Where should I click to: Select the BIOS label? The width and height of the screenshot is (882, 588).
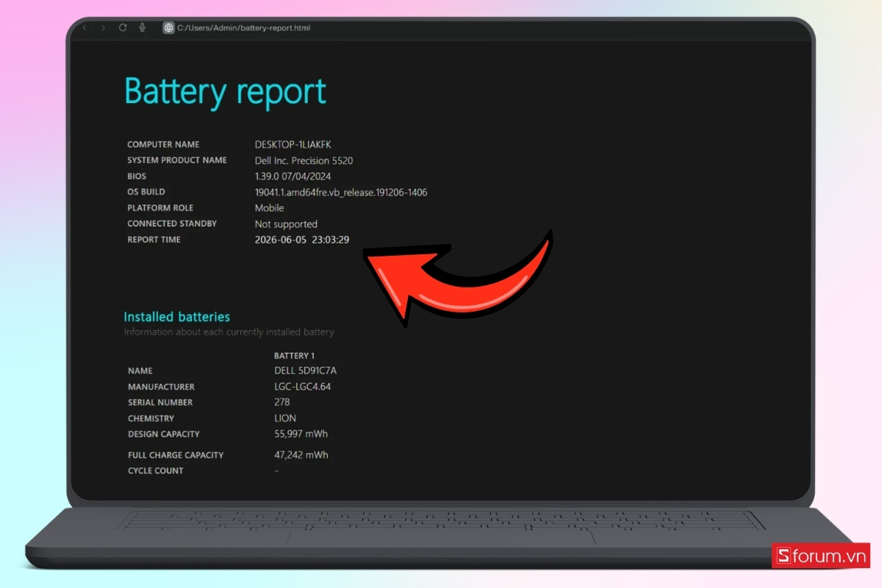coord(137,176)
